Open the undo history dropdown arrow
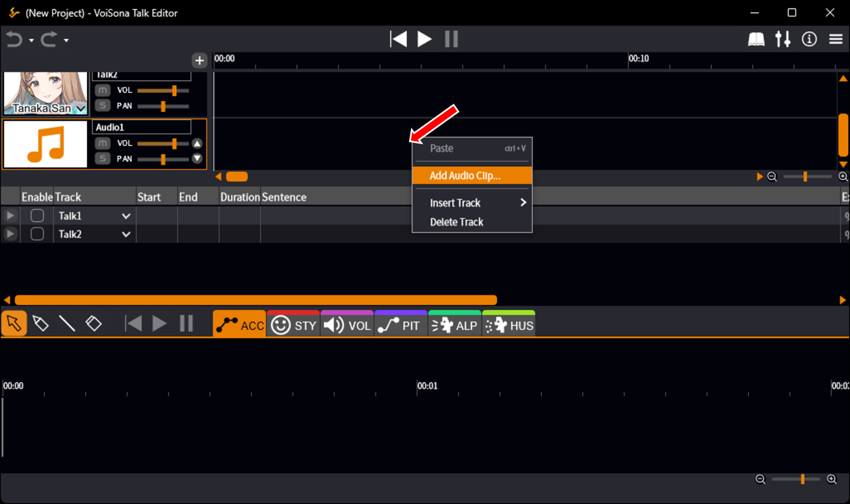This screenshot has width=850, height=504. (31, 41)
